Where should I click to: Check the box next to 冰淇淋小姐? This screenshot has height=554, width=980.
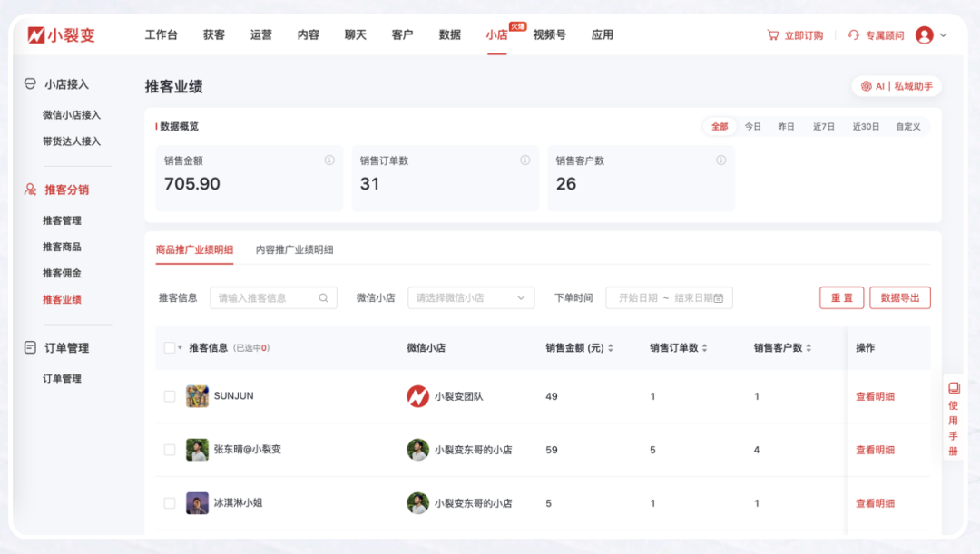click(170, 503)
